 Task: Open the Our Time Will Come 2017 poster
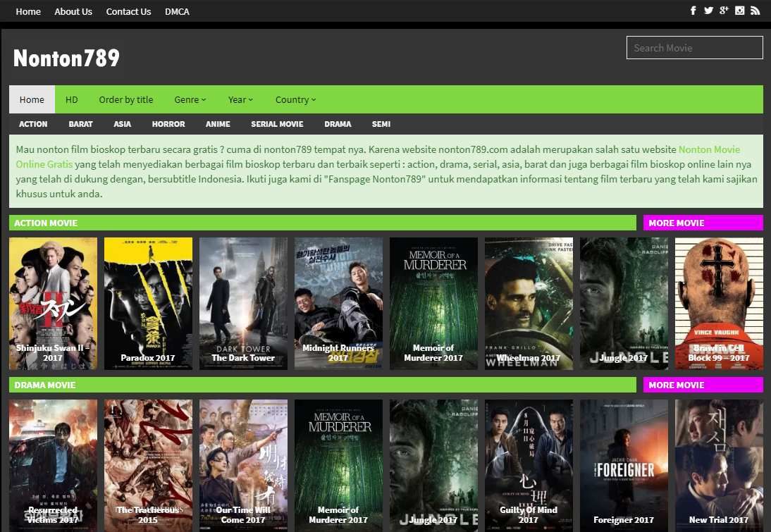coord(243,465)
